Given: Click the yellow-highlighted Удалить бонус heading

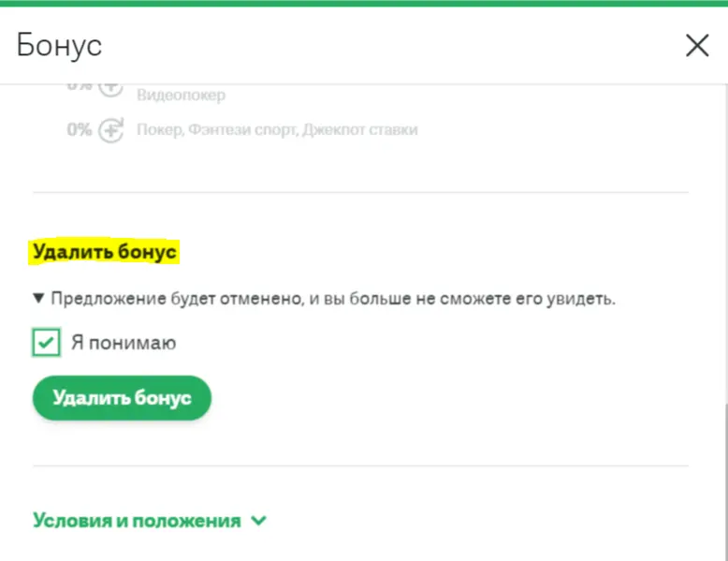Looking at the screenshot, I should [105, 252].
